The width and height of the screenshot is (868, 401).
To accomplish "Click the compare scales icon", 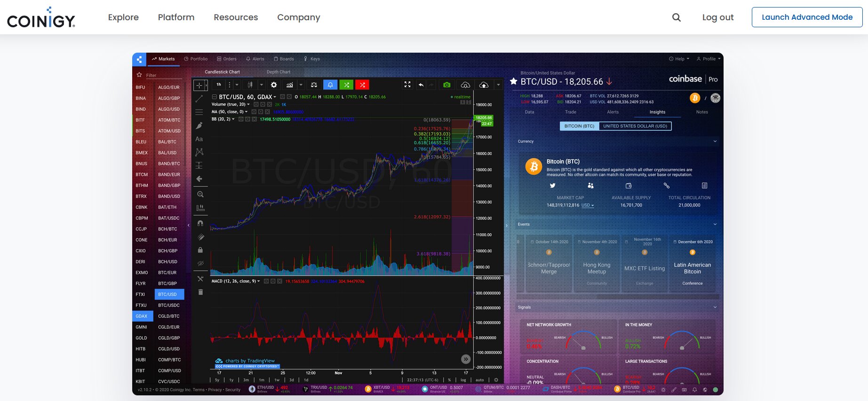I will [x=314, y=85].
